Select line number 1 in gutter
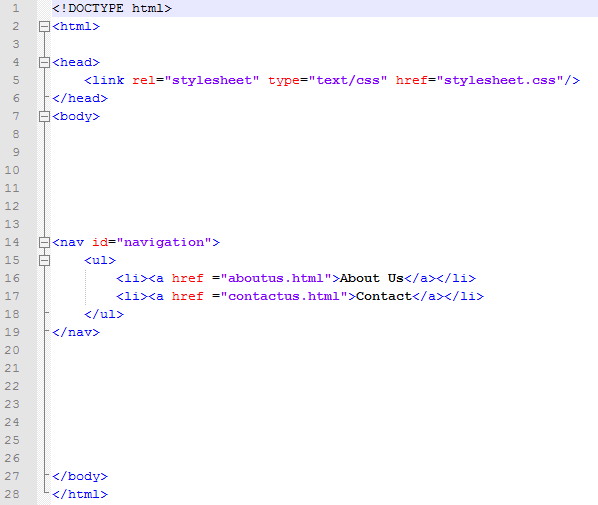 tap(16, 8)
